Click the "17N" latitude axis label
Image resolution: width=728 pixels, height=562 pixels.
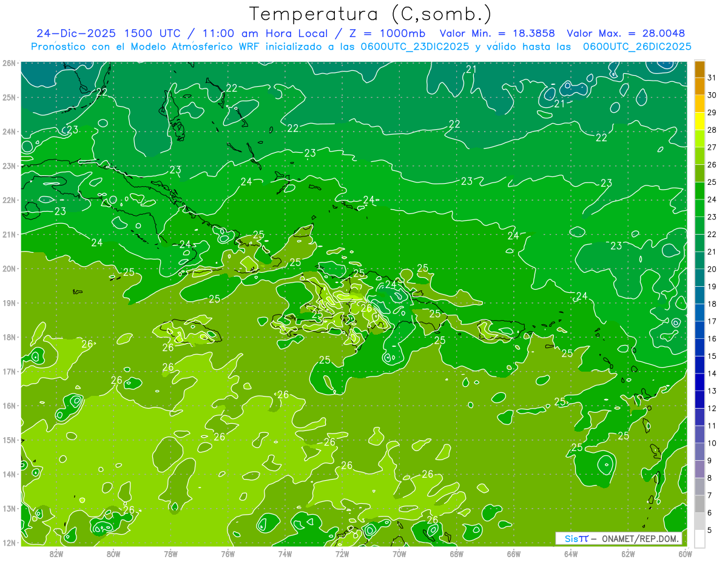[9, 371]
